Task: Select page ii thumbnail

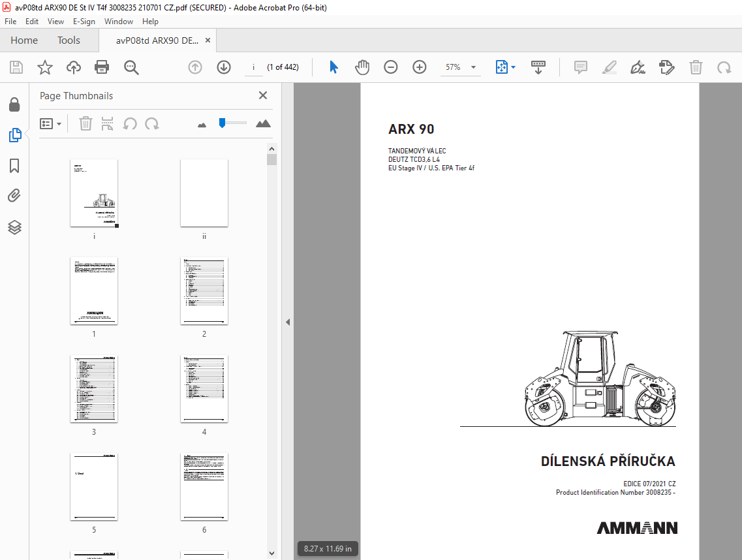Action: pos(204,193)
